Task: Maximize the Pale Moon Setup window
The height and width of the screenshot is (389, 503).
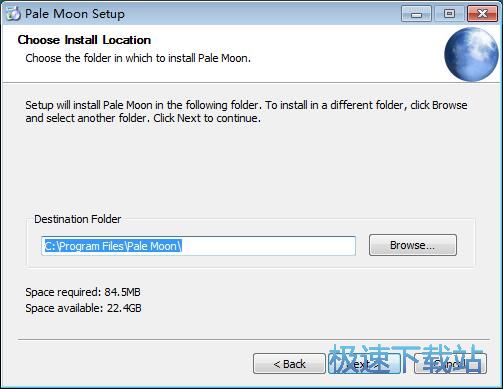Action: pos(449,14)
